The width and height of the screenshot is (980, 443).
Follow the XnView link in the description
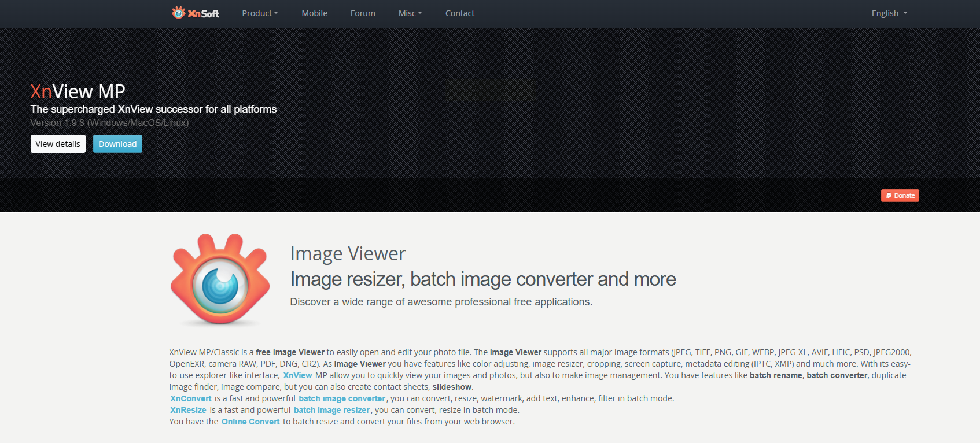tap(297, 375)
